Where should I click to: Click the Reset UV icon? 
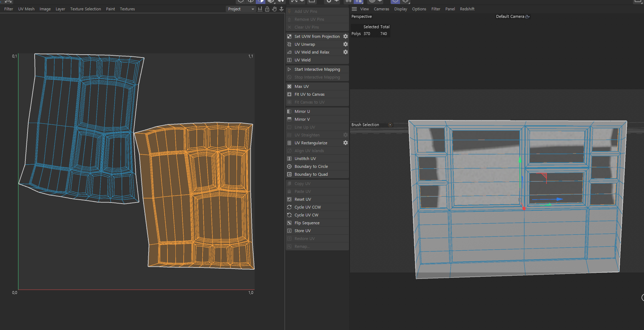pyautogui.click(x=289, y=199)
